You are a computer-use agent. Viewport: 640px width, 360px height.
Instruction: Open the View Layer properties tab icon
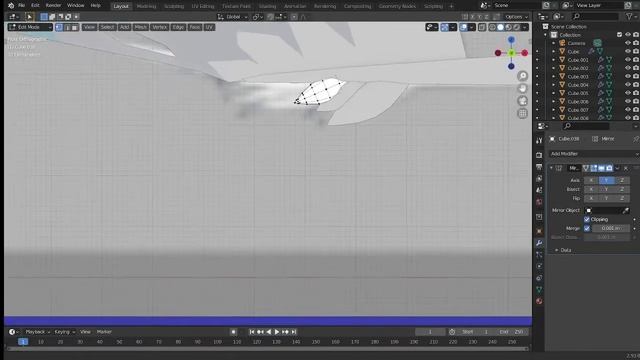pyautogui.click(x=539, y=179)
